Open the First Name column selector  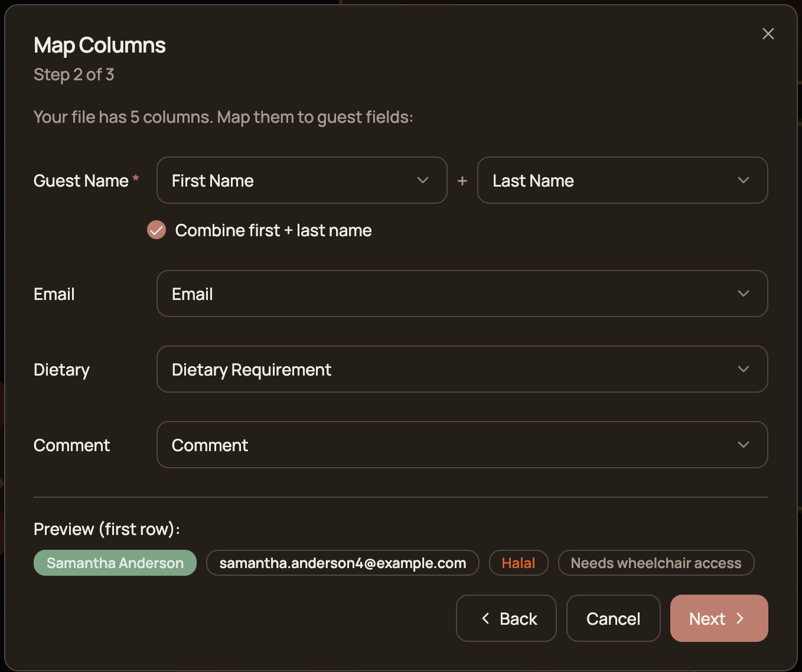click(x=302, y=180)
